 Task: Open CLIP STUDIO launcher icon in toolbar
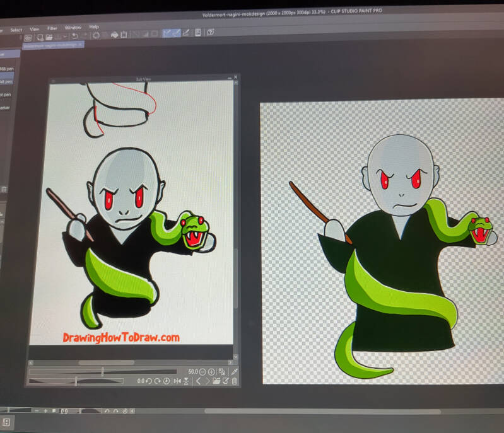[28, 38]
